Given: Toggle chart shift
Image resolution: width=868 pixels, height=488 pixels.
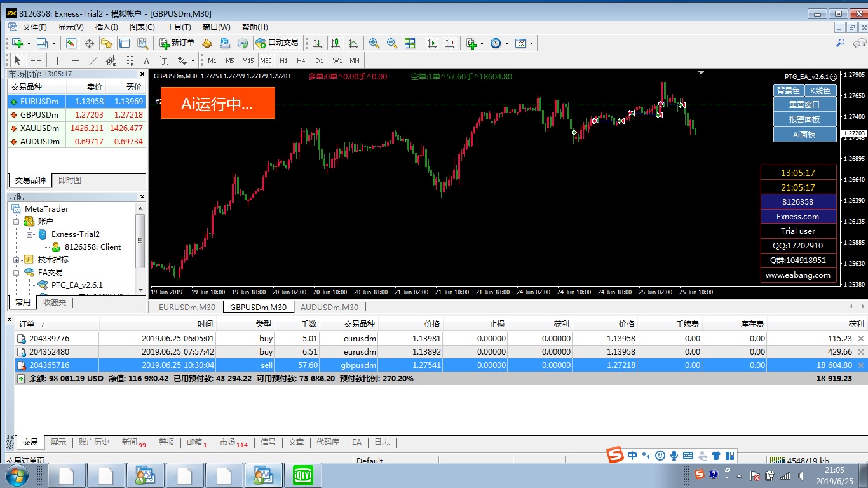Looking at the screenshot, I should click(450, 43).
